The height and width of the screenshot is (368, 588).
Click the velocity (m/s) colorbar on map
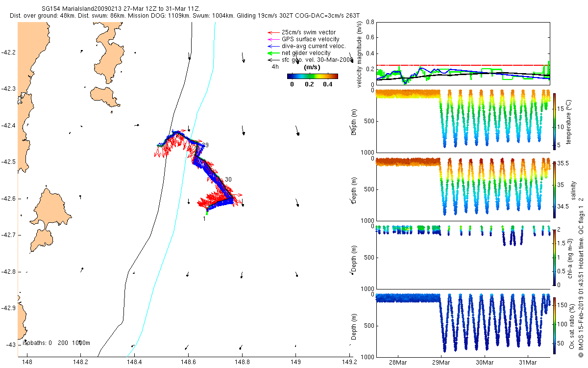312,76
